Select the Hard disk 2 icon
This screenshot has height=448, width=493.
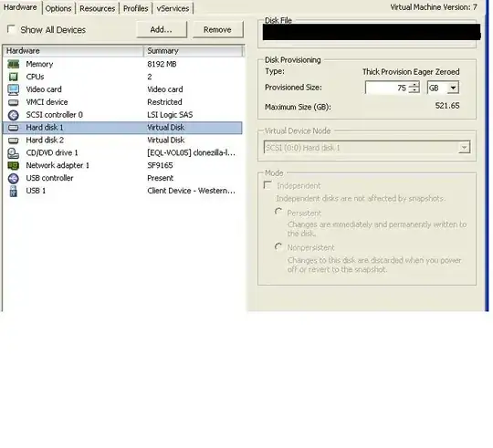point(13,141)
